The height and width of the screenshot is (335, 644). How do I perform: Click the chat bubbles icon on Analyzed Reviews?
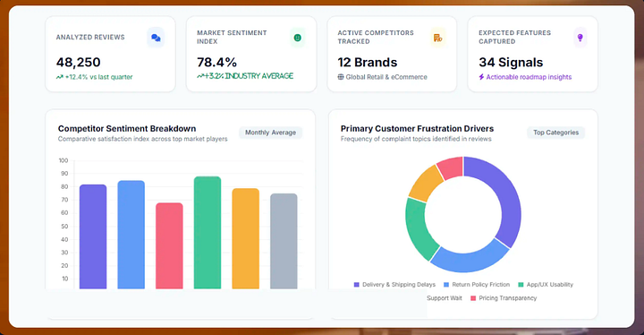pyautogui.click(x=156, y=38)
